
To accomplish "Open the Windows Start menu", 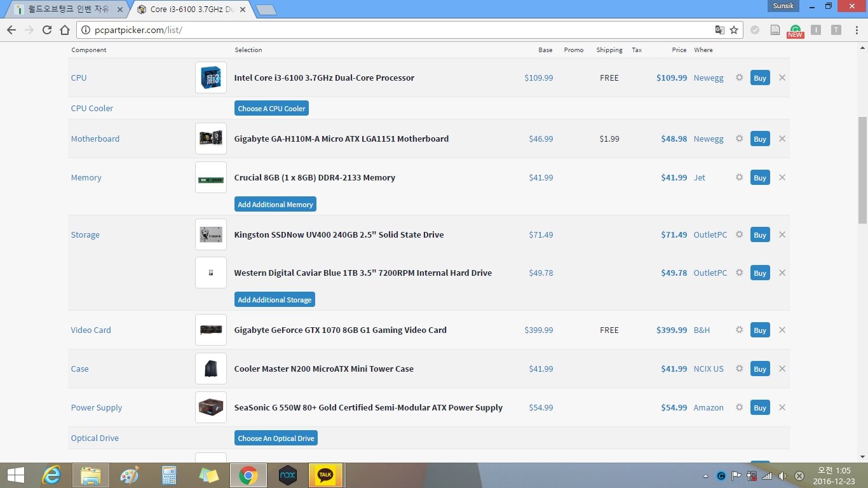I will [15, 475].
